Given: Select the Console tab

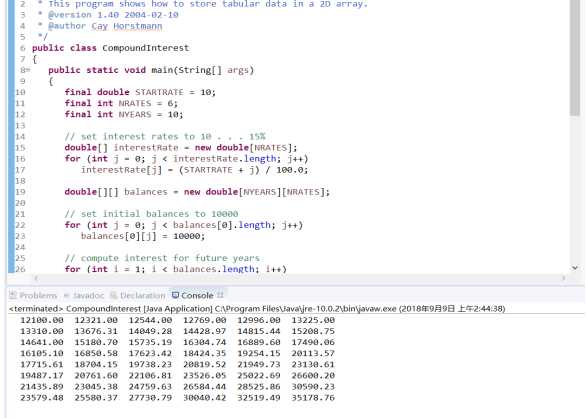Looking at the screenshot, I should pos(197,295).
